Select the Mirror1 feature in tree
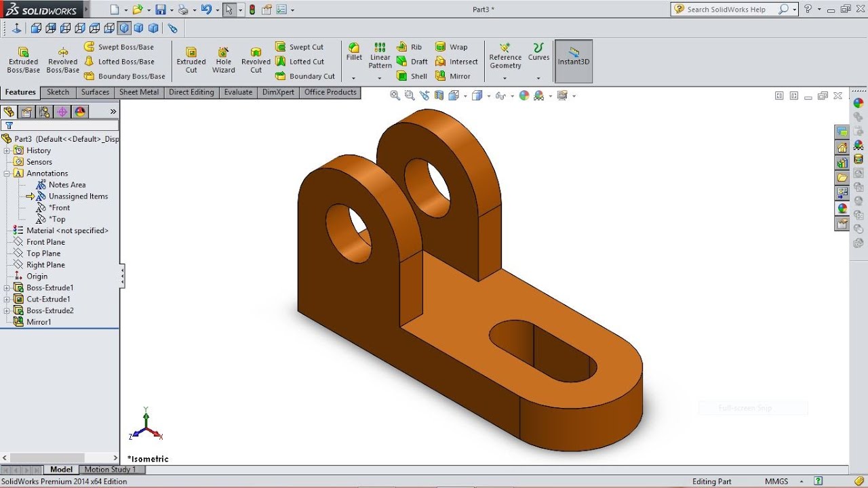Screen dimensions: 868x488 (x=39, y=322)
